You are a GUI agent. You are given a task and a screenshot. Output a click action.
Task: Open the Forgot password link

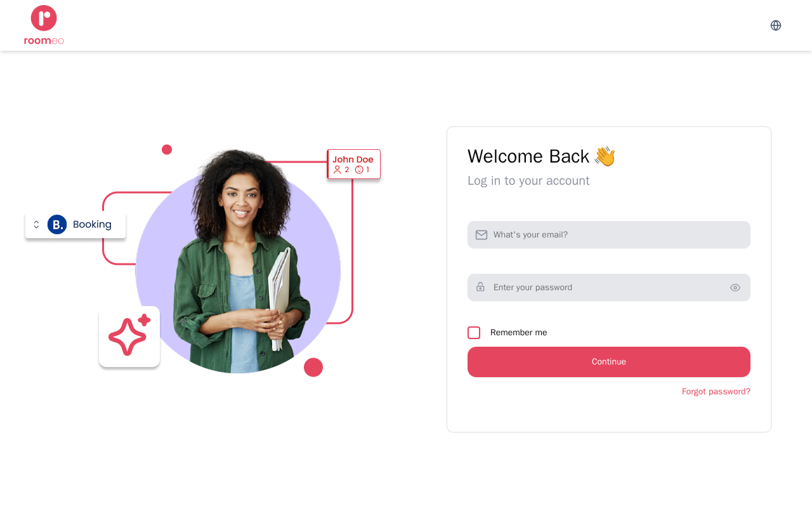pos(716,392)
